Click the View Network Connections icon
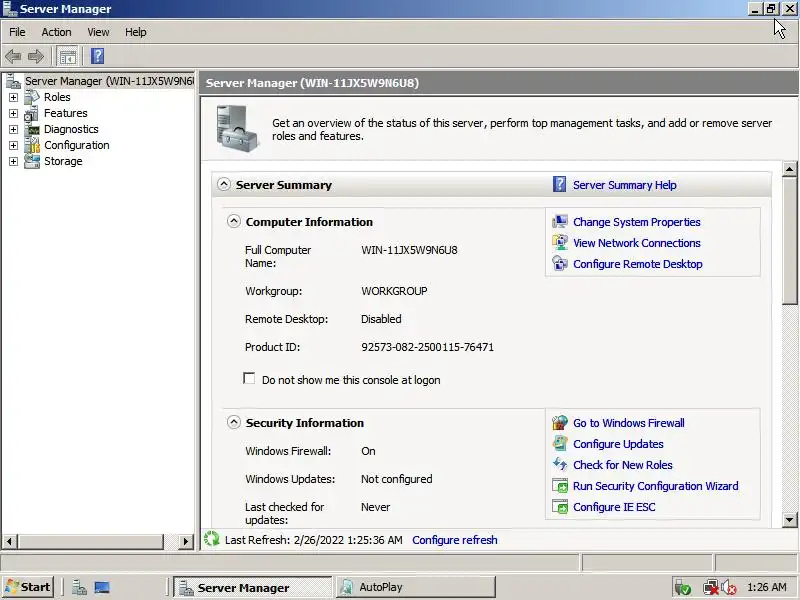This screenshot has width=800, height=600. 560,242
